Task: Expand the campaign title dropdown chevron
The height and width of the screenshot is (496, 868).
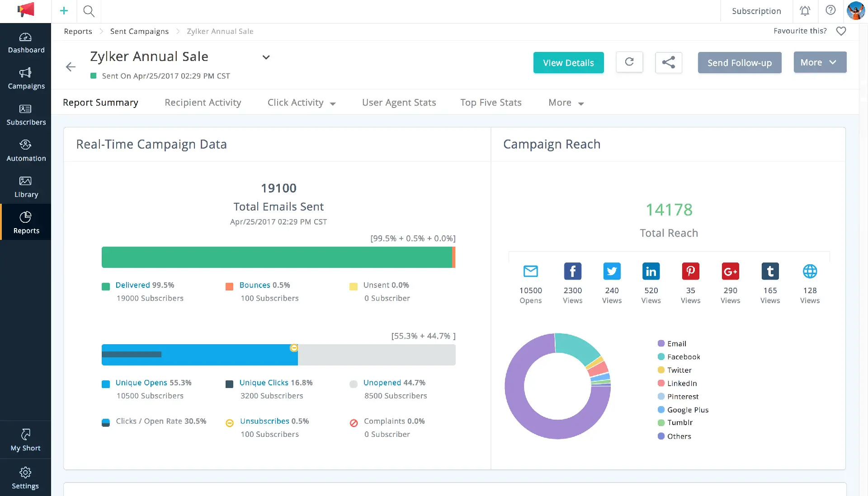Action: [x=266, y=57]
